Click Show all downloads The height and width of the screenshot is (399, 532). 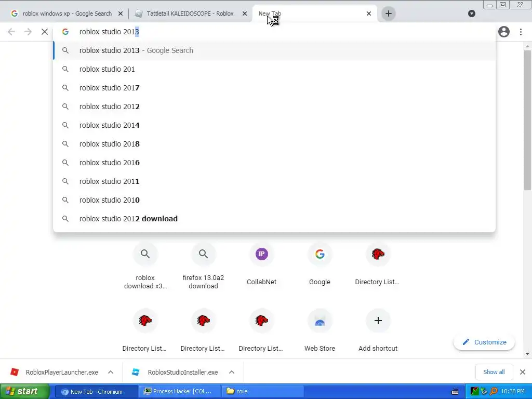click(494, 372)
